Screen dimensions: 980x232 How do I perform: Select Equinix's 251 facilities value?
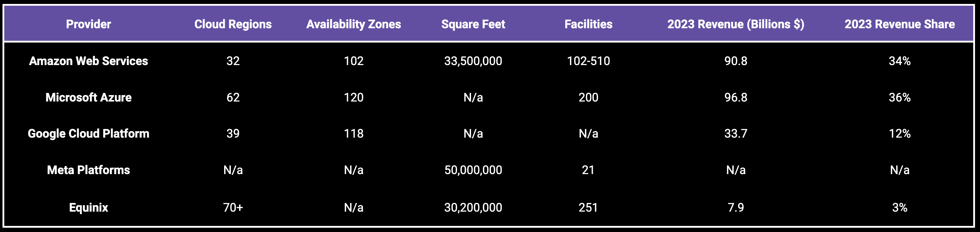click(588, 207)
